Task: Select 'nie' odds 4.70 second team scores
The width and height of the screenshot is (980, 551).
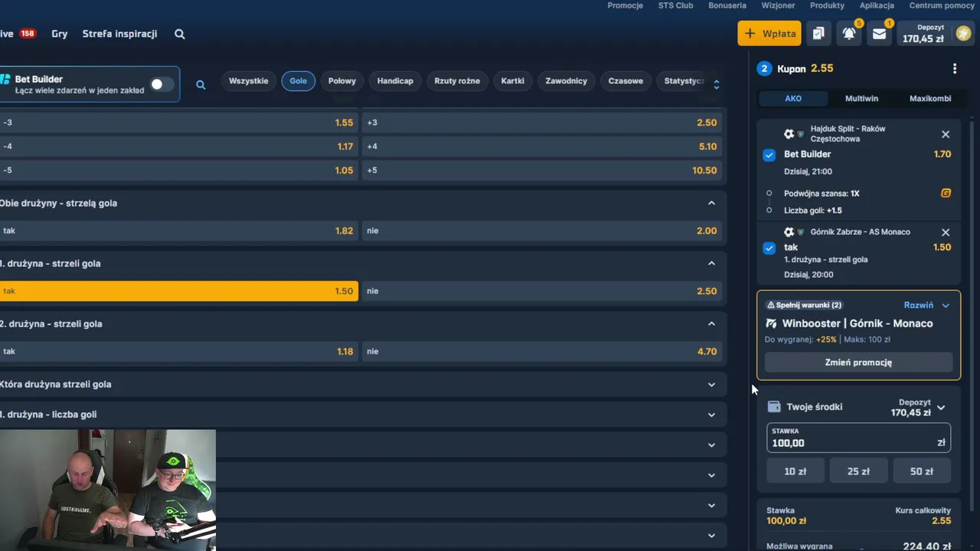Action: coord(542,351)
